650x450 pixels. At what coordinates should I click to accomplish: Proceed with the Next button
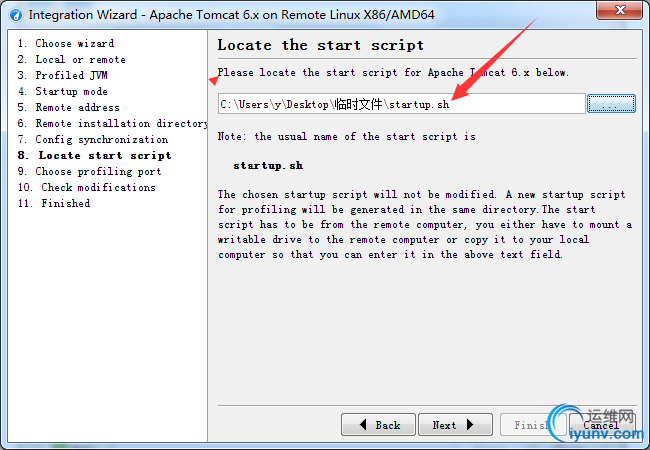click(x=456, y=424)
